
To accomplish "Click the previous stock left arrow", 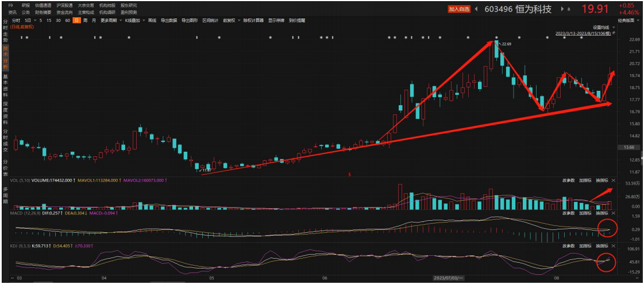I will point(477,9).
